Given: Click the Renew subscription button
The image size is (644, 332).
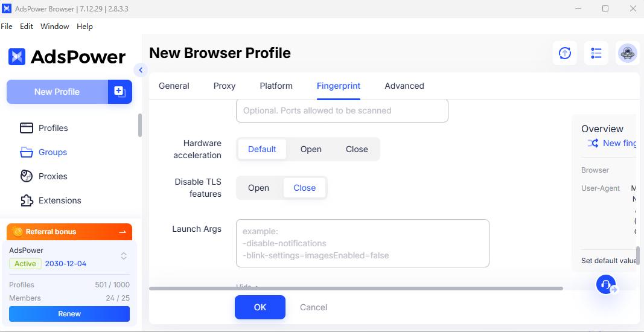Looking at the screenshot, I should [69, 314].
